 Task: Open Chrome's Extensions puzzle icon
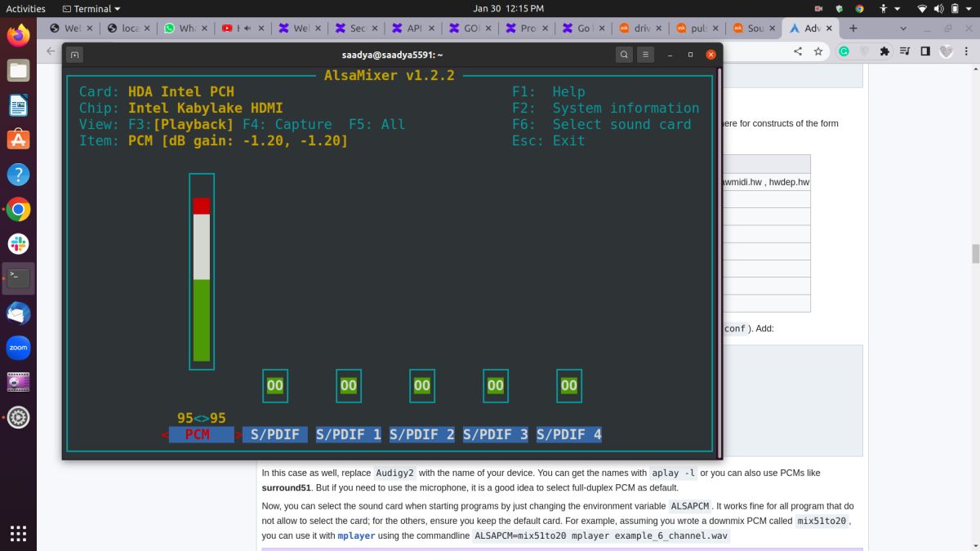[884, 51]
